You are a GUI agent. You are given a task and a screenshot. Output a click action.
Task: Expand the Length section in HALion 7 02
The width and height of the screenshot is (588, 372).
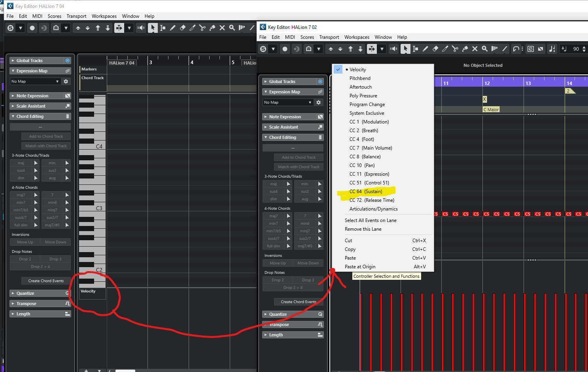click(x=266, y=335)
